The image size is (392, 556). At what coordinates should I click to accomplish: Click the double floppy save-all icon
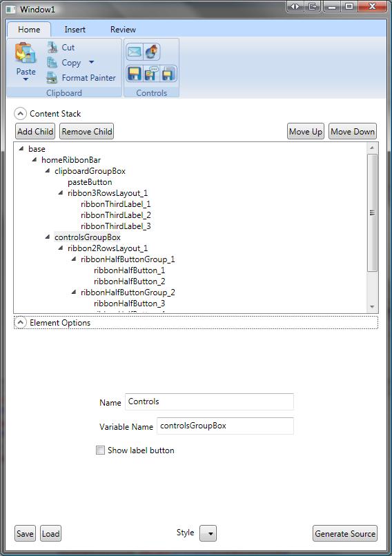[x=168, y=74]
